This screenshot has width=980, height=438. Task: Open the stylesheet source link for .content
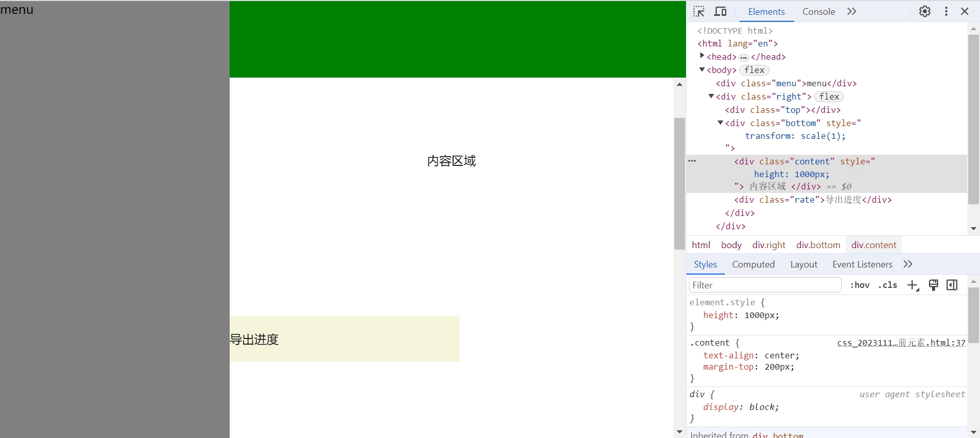(901, 343)
